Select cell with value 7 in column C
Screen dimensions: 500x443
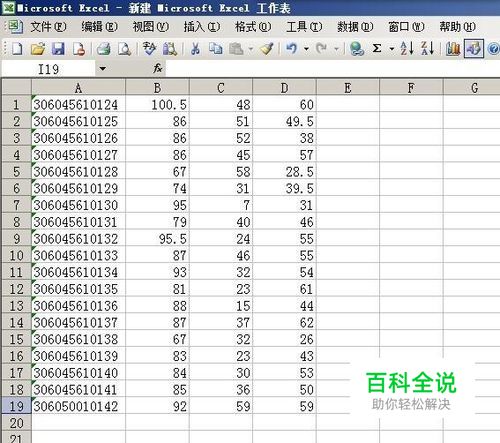click(x=221, y=205)
